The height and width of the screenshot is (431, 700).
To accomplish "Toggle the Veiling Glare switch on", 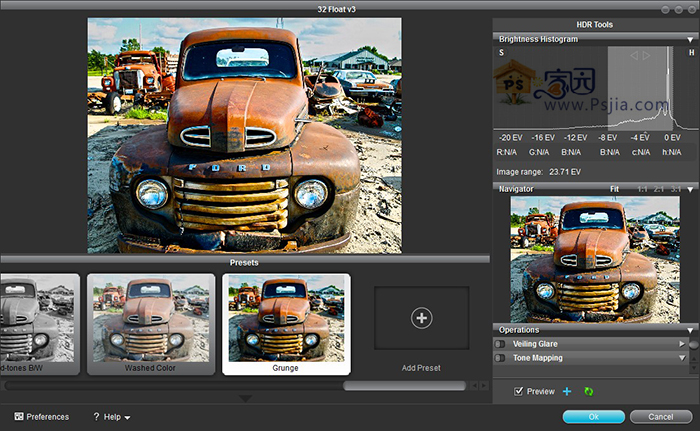I will pos(500,344).
